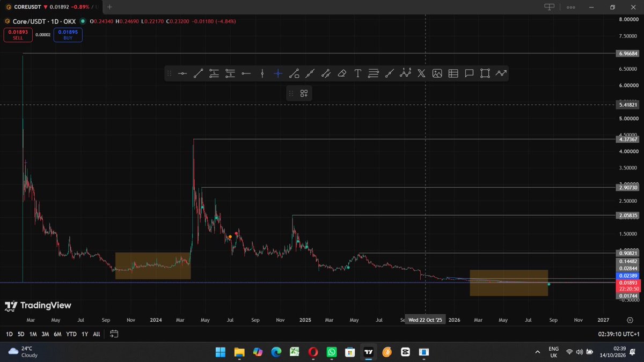This screenshot has height=362, width=644.
Task: Open a new tab with plus button
Action: point(109,7)
